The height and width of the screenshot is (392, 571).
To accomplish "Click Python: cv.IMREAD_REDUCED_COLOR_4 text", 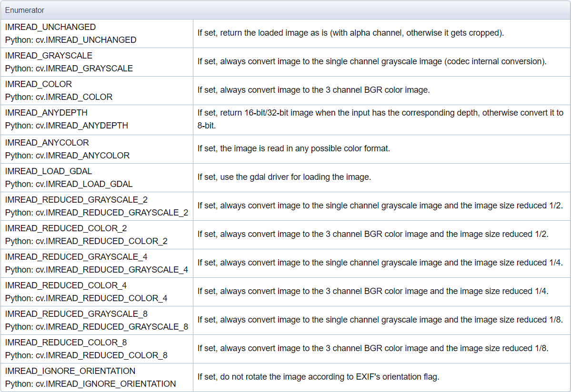I will tap(86, 298).
